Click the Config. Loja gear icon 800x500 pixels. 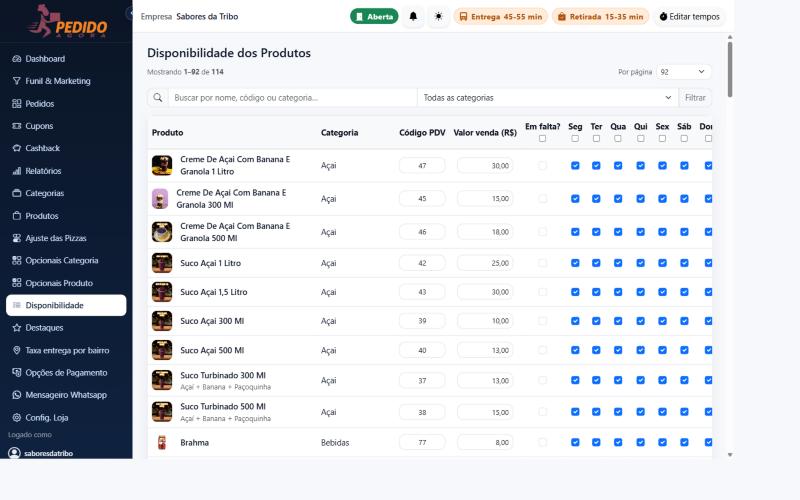click(x=16, y=418)
